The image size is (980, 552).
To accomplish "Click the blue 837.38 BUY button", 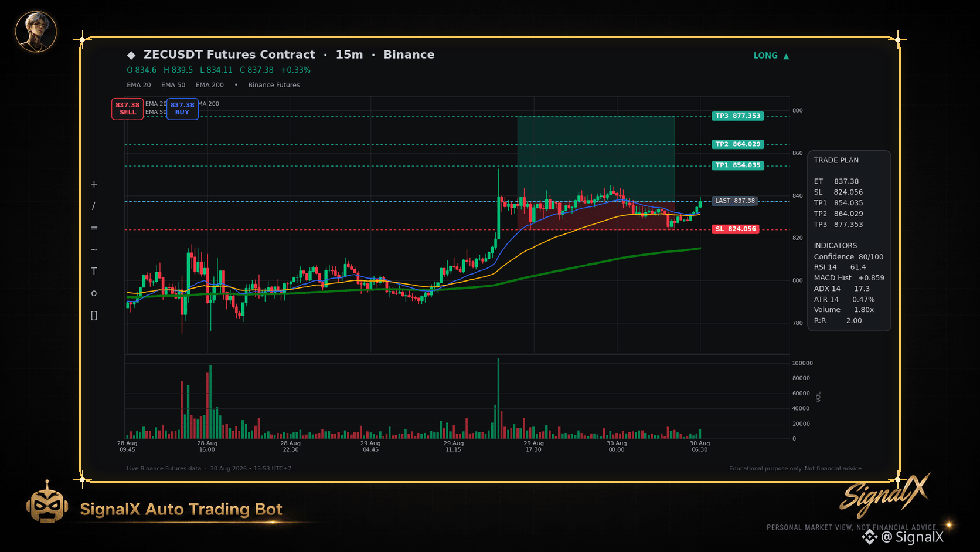I will 182,109.
